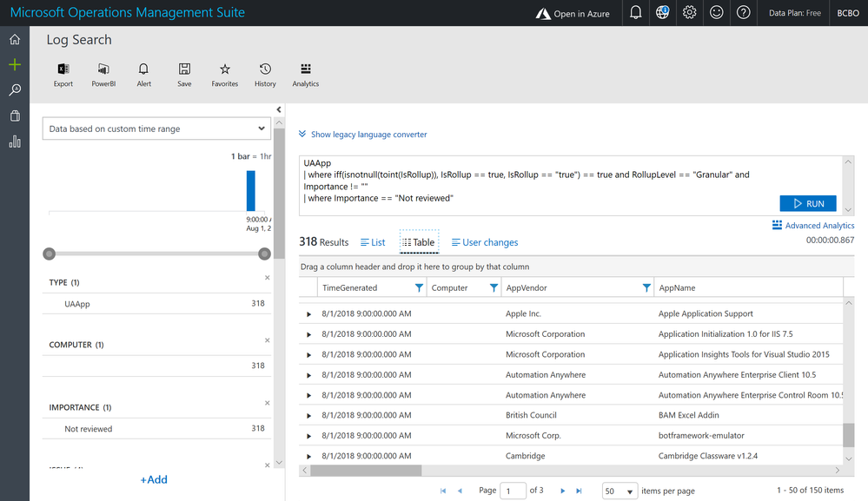Click the Export to Excel icon
The image size is (868, 501).
[x=63, y=70]
